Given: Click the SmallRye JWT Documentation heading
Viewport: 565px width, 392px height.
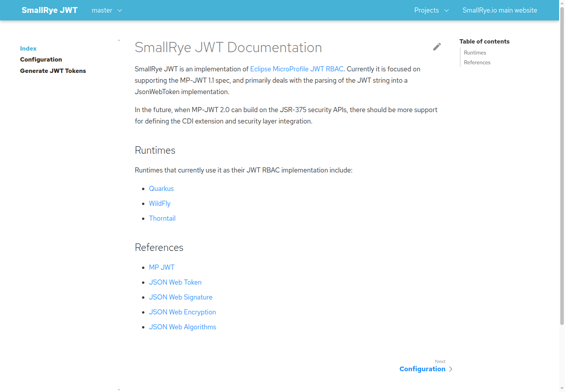Looking at the screenshot, I should 228,47.
